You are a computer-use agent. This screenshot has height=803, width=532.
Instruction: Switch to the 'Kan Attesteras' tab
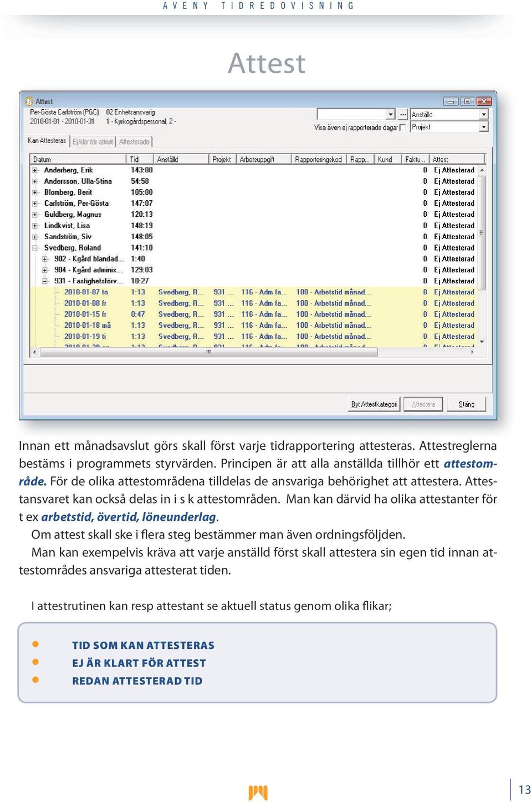[x=47, y=141]
